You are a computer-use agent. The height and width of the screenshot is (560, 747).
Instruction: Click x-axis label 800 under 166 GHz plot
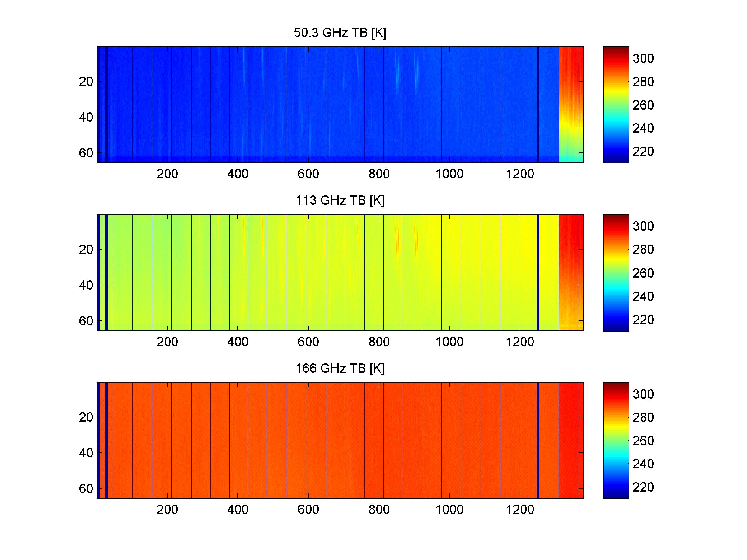tap(379, 510)
